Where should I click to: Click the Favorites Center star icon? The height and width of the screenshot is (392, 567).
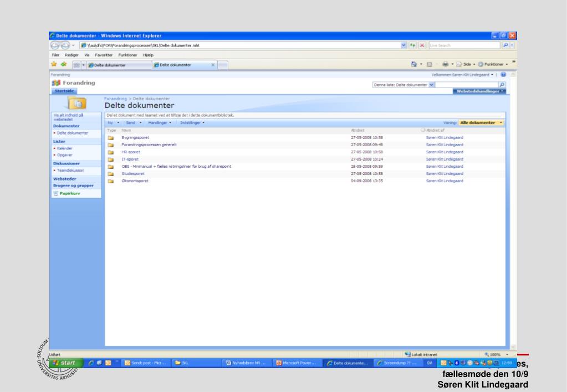[x=54, y=64]
